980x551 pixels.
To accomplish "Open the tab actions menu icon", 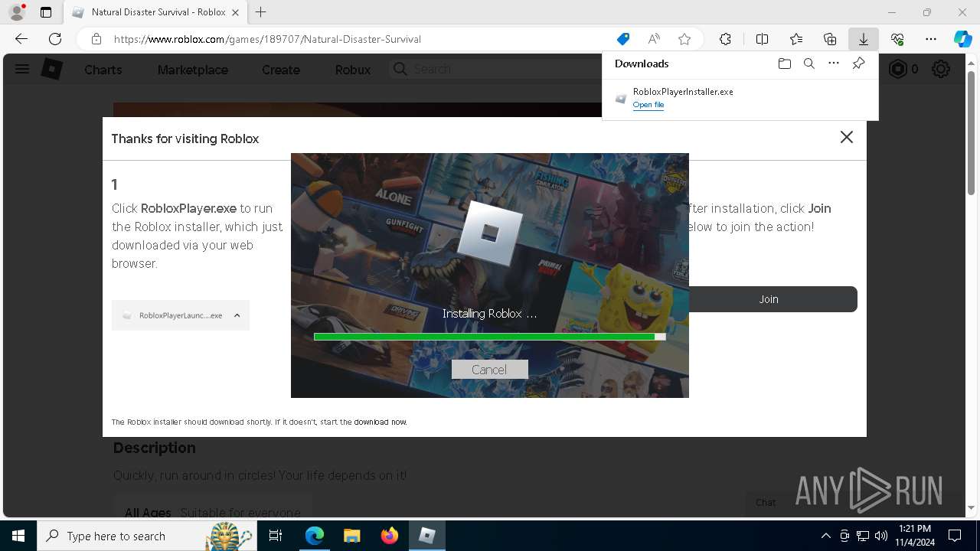I will 46,12.
